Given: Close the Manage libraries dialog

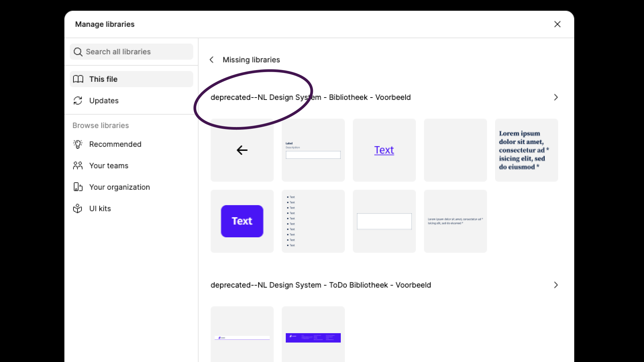Looking at the screenshot, I should pyautogui.click(x=557, y=24).
